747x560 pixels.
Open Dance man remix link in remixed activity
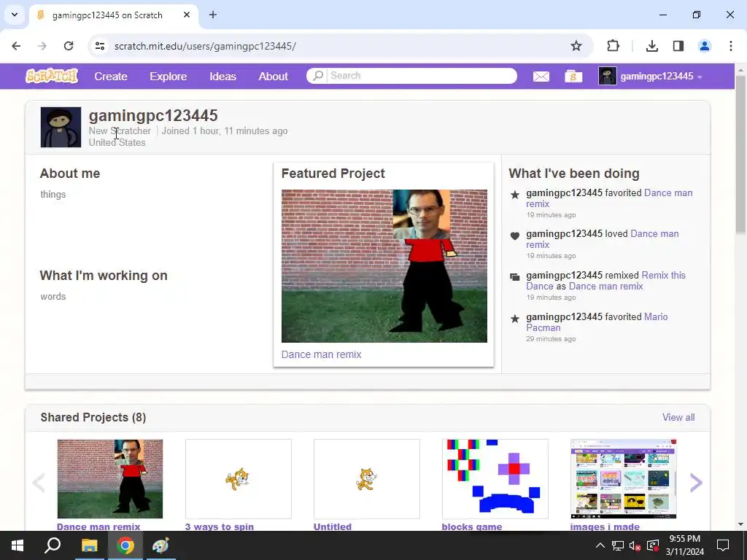pyautogui.click(x=606, y=286)
